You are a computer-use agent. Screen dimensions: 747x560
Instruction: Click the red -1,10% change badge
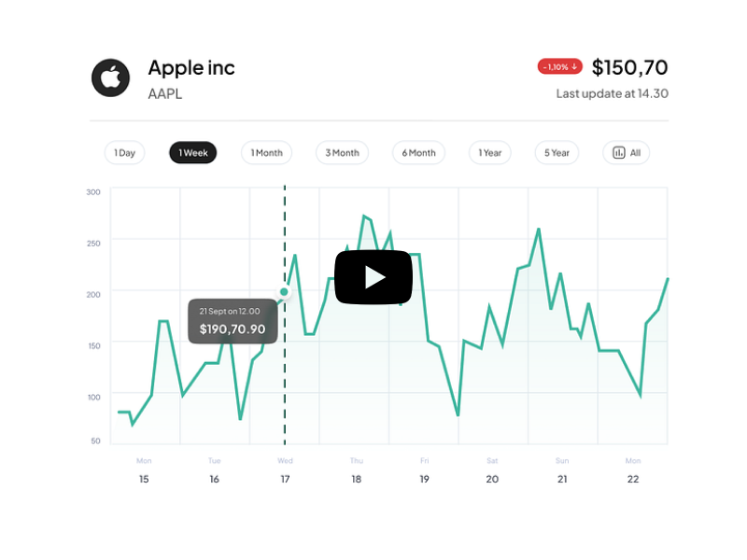coord(560,67)
